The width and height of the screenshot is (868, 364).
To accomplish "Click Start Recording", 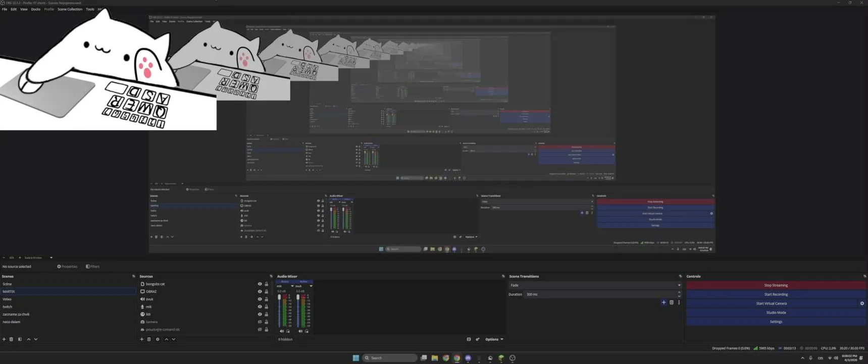I will (776, 294).
